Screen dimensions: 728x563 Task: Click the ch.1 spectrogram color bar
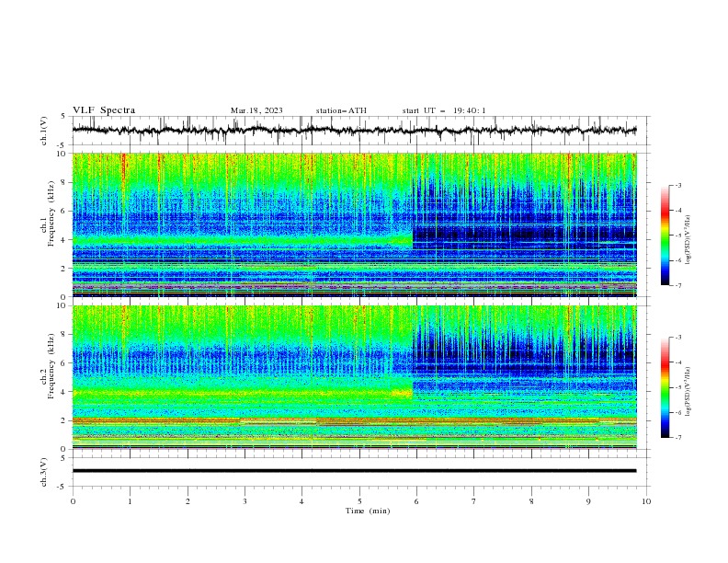tap(665, 235)
